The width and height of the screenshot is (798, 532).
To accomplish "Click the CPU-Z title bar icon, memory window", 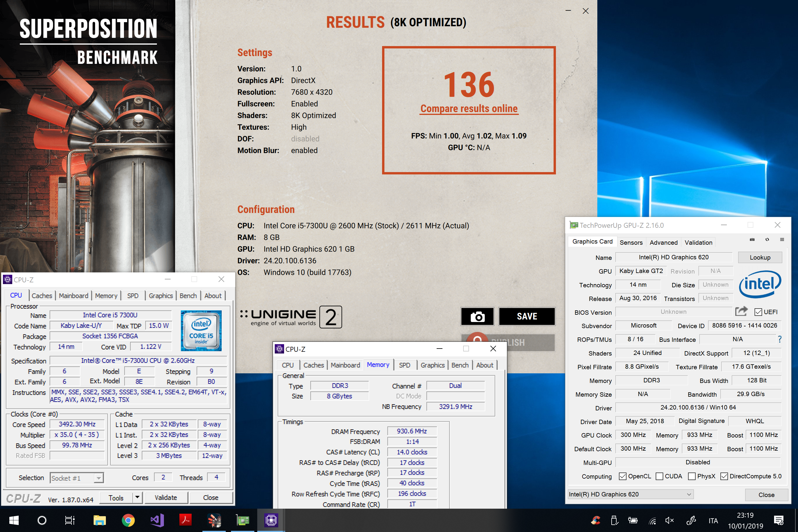I will 279,349.
